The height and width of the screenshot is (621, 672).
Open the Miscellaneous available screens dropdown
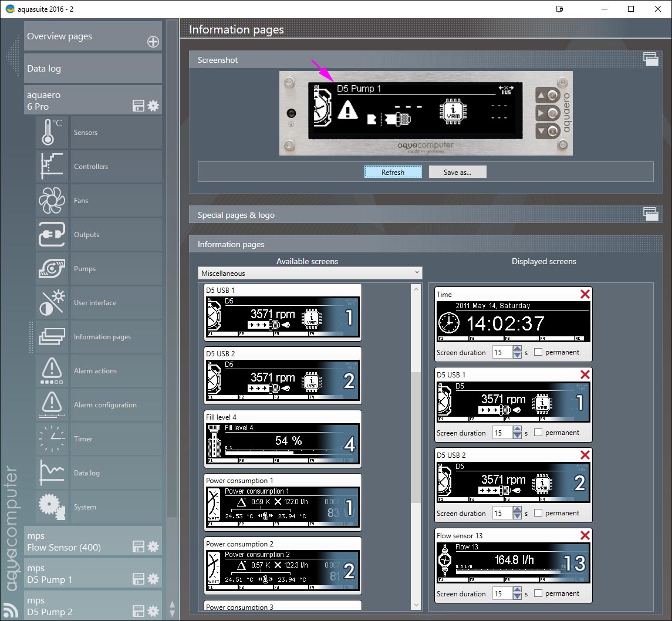click(x=310, y=273)
